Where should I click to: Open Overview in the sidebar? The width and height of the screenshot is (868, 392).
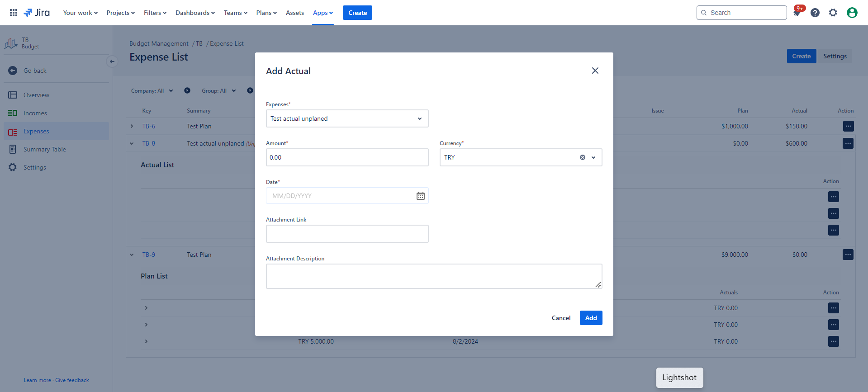(x=56, y=95)
